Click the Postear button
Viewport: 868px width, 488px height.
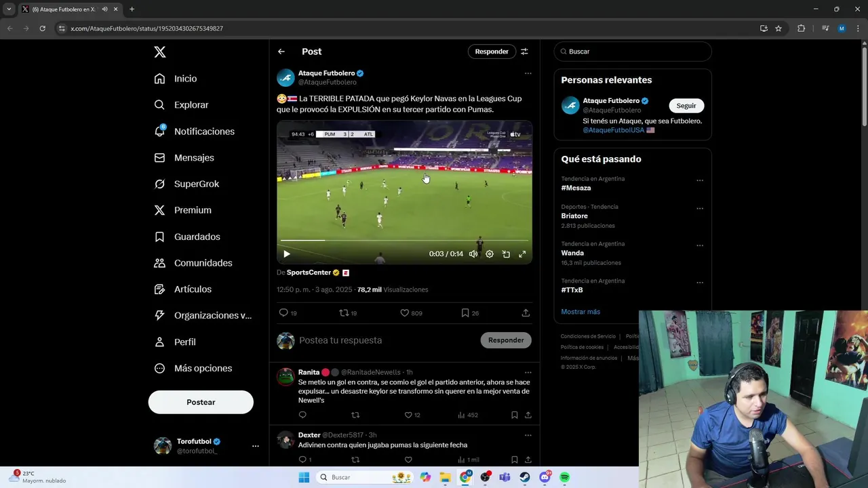(201, 402)
